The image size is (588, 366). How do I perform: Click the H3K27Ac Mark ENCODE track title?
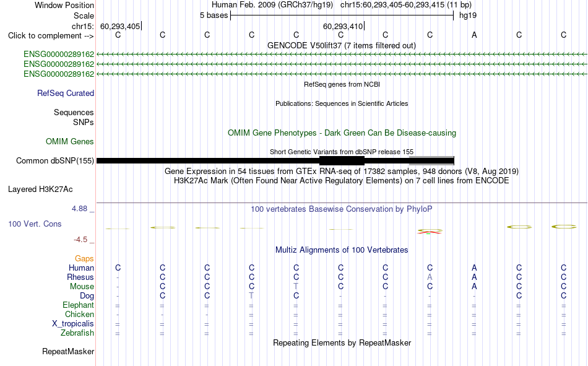point(342,181)
